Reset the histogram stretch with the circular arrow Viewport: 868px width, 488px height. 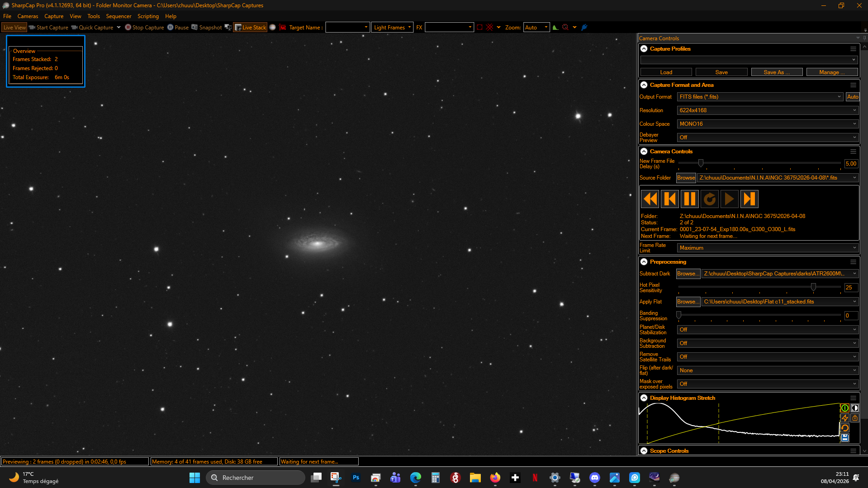point(844,428)
